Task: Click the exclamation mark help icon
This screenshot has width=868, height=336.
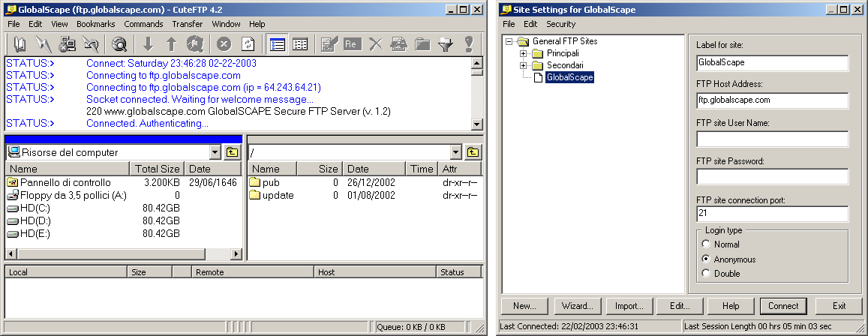Action: tap(469, 43)
